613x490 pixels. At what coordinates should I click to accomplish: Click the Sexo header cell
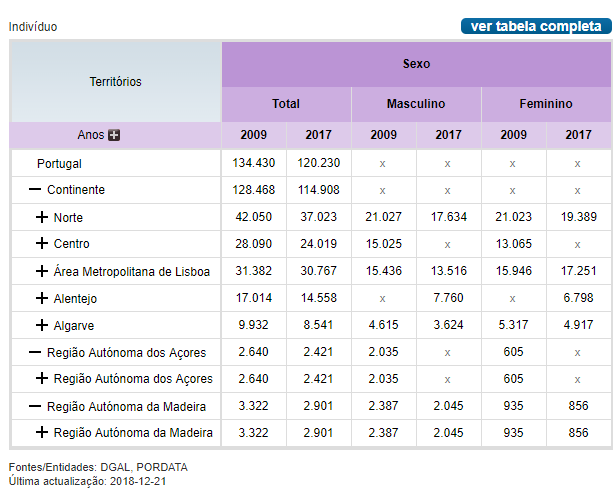tap(416, 64)
